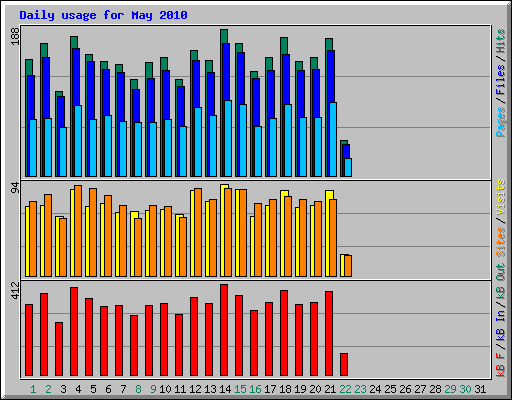
Task: Click the orange Sites bar for day 22
Action: (348, 266)
